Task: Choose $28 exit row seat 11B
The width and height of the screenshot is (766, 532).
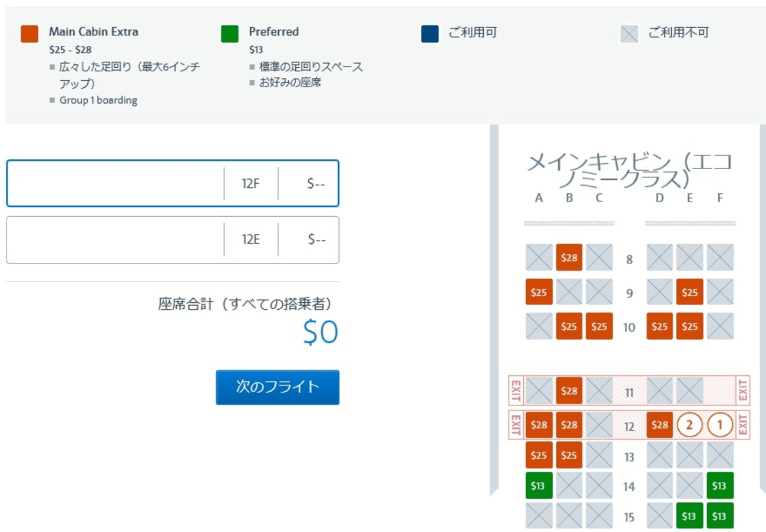Action: coord(569,391)
